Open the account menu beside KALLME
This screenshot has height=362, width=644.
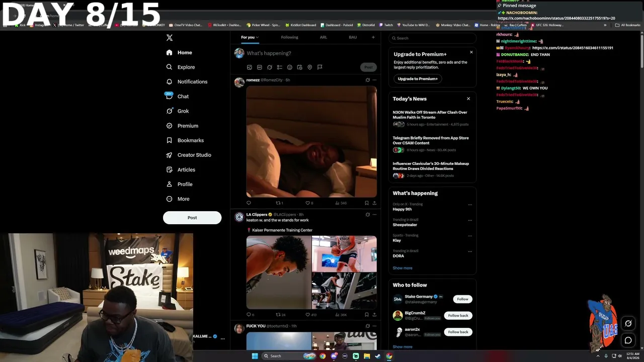222,339
